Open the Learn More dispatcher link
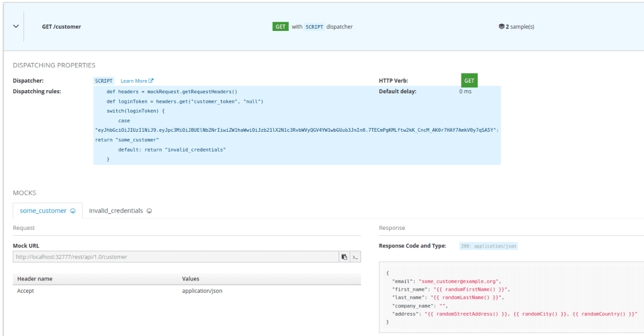644x336 pixels. (x=134, y=81)
